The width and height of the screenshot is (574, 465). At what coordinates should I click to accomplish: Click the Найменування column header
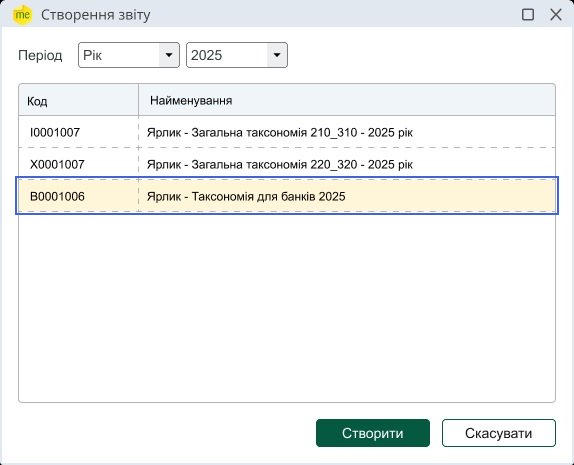[x=347, y=100]
